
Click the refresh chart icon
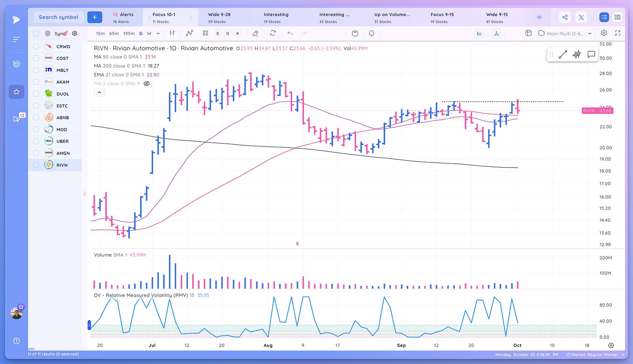[x=273, y=33]
